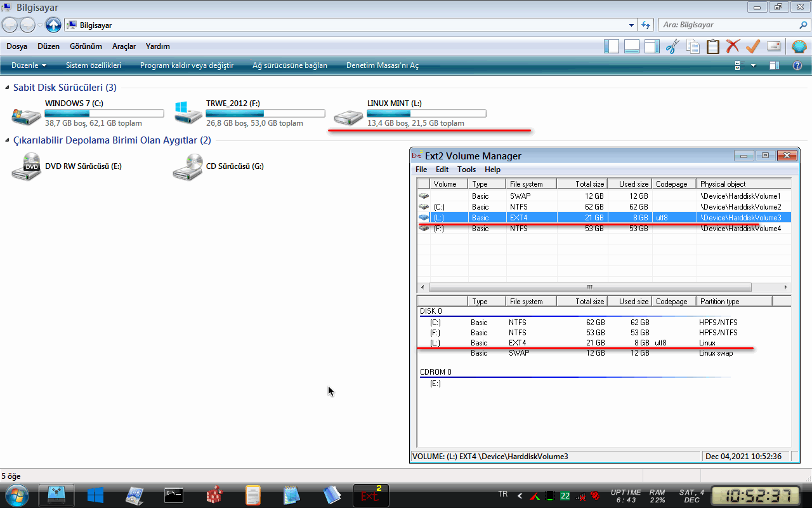Collapse the Çıkarılabilir Depolama Birimi group

click(x=8, y=140)
